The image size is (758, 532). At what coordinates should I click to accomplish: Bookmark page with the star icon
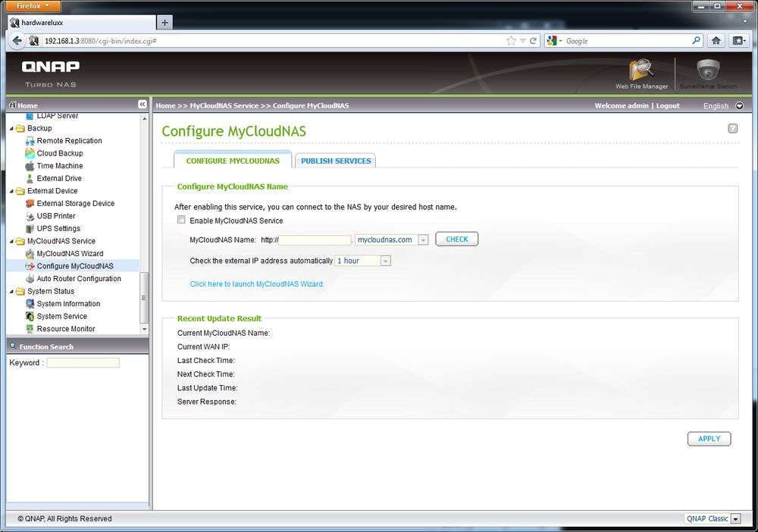[x=511, y=41]
